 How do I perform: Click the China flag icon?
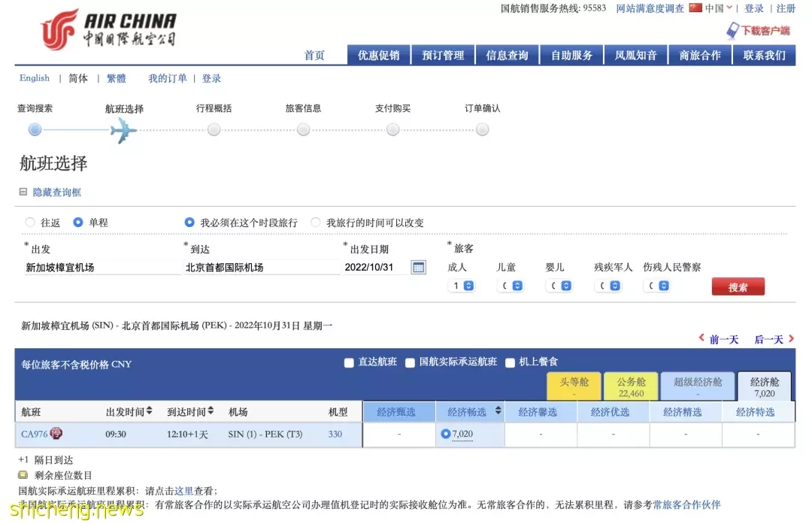click(695, 8)
